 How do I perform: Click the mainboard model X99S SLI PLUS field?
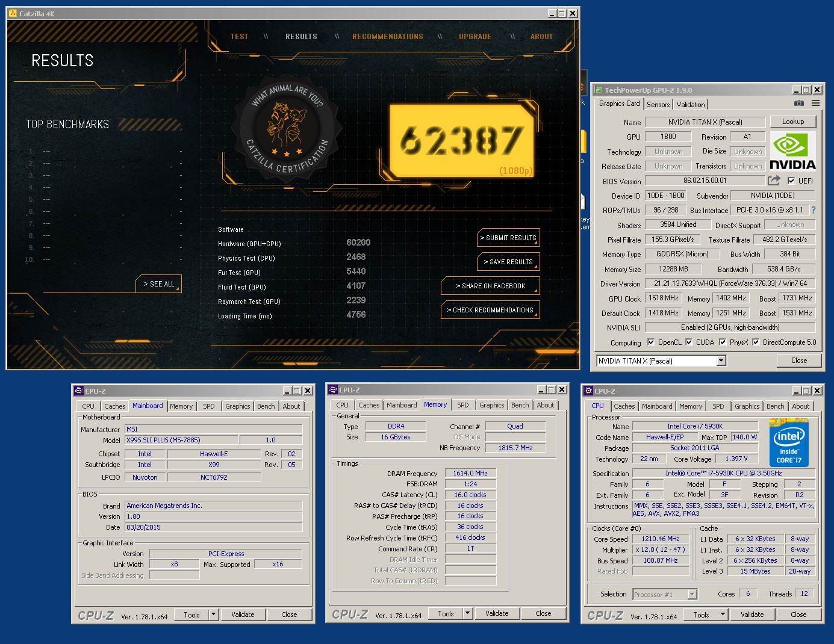pyautogui.click(x=181, y=440)
